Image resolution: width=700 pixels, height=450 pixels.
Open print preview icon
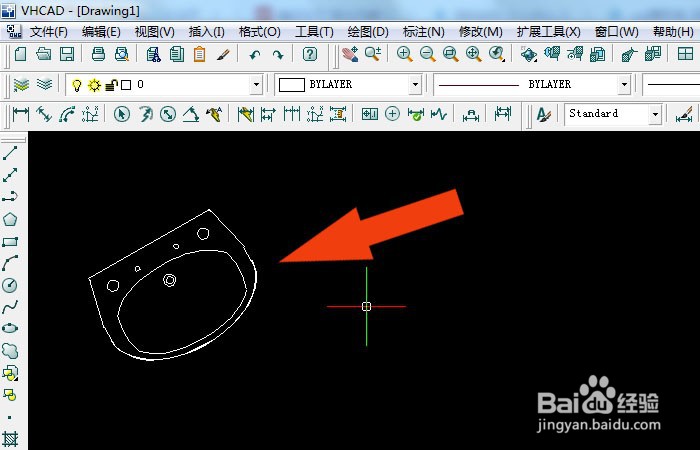click(121, 54)
